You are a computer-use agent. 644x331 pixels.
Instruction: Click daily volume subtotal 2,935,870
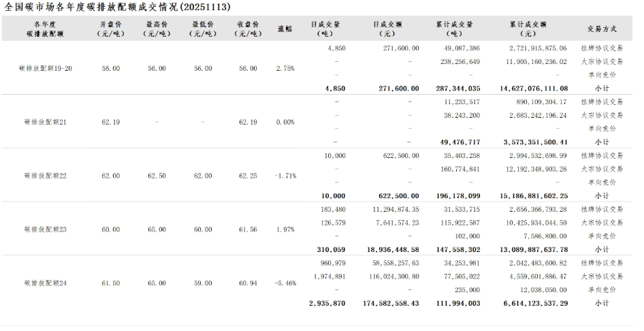328,302
